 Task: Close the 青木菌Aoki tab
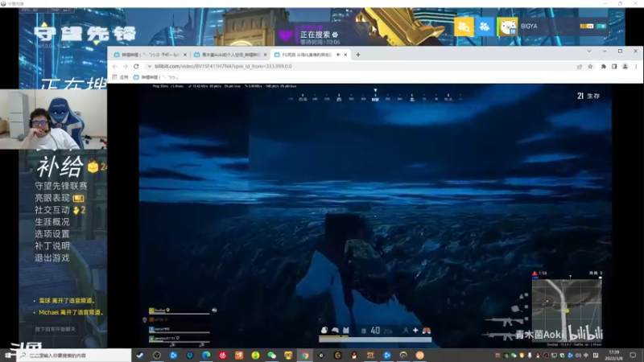coord(265,55)
